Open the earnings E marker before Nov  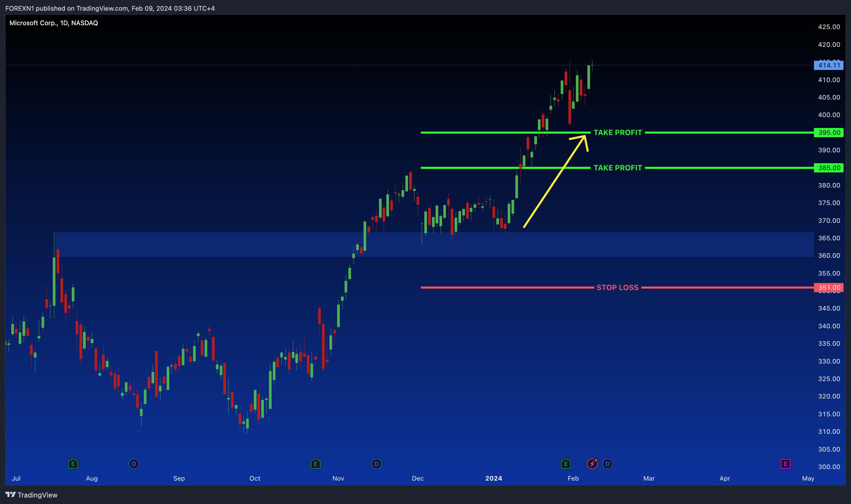(x=315, y=464)
